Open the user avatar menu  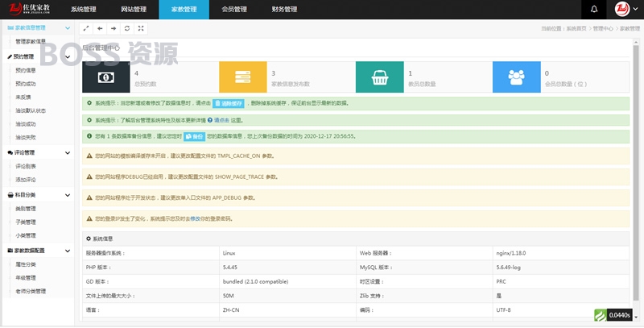621,9
